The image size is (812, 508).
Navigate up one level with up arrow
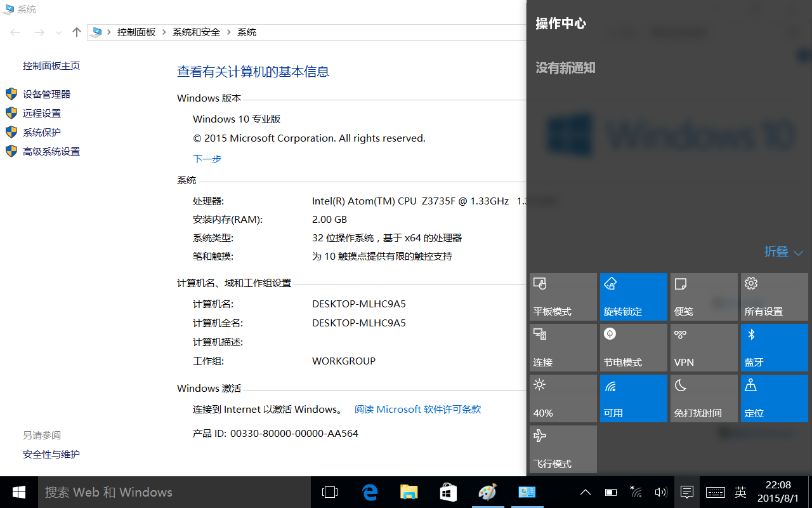tap(77, 32)
